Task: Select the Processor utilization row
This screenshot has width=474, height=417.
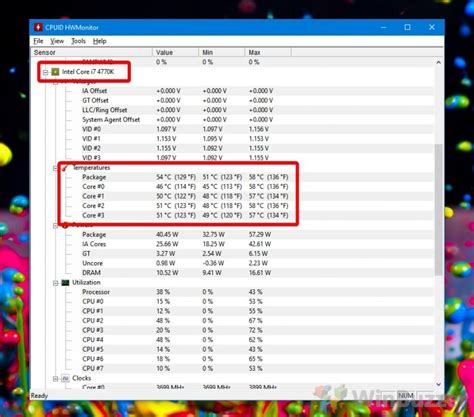Action: pyautogui.click(x=233, y=292)
